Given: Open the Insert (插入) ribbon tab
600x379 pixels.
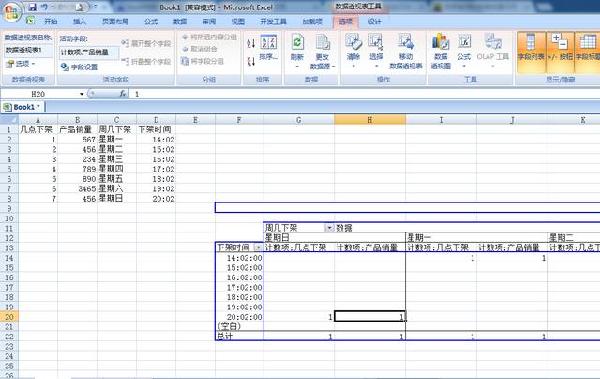Looking at the screenshot, I should [x=79, y=21].
